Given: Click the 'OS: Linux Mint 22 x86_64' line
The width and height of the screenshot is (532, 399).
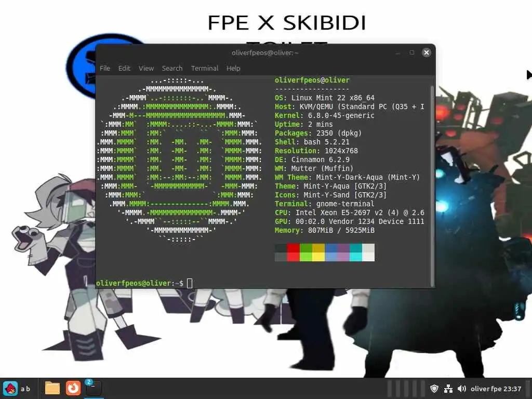Looking at the screenshot, I should pos(324,98).
